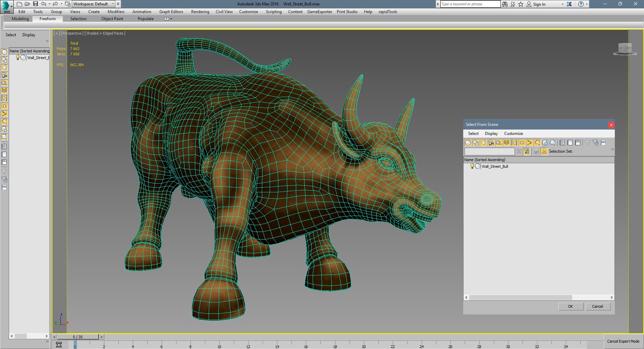Image resolution: width=644 pixels, height=349 pixels.
Task: Open Customize menu in Select From Scene dialog
Action: pos(514,134)
